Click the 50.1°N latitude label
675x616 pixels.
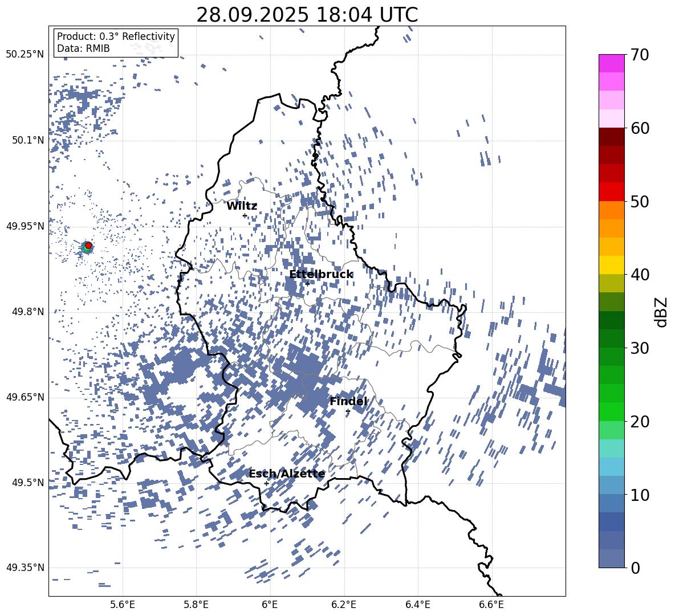[x=28, y=141]
